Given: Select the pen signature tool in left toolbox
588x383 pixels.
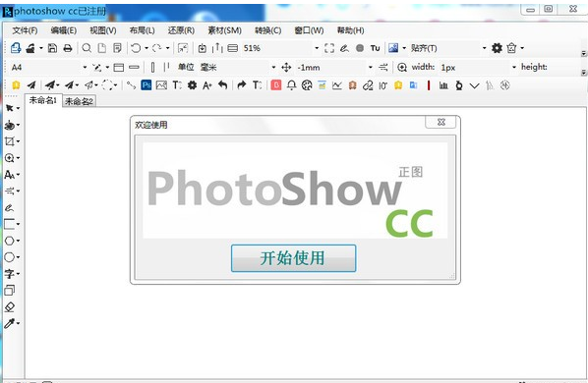Looking at the screenshot, I should [x=10, y=207].
